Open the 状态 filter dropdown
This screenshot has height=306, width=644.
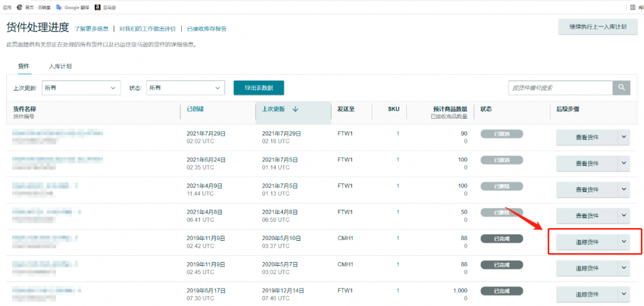(x=186, y=88)
